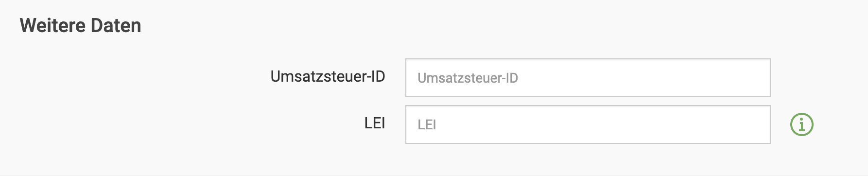Select the VAT ID entry field
Viewport: 868px width, 176px height.
click(588, 78)
